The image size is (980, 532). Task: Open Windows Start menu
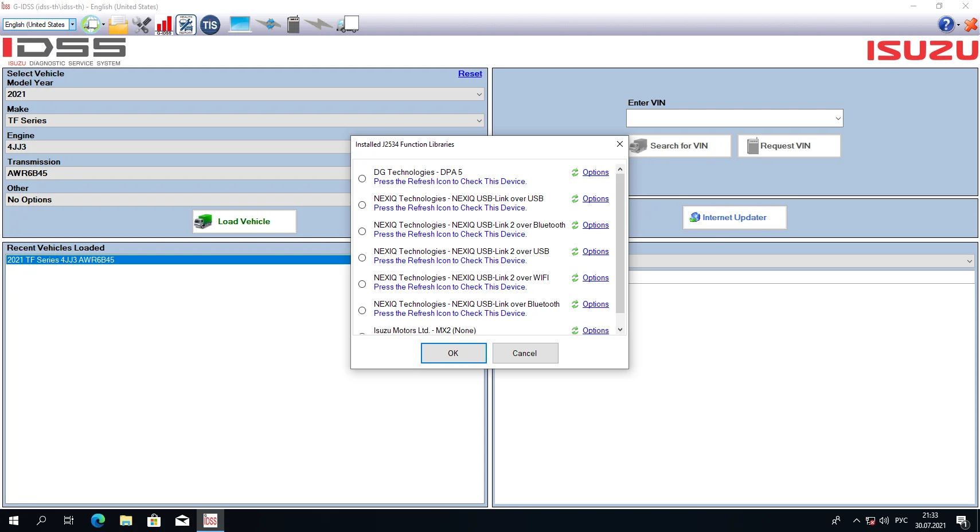coord(14,521)
